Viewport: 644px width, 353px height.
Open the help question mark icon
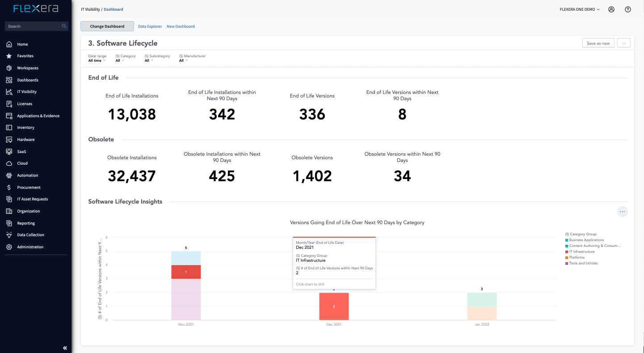pos(627,9)
